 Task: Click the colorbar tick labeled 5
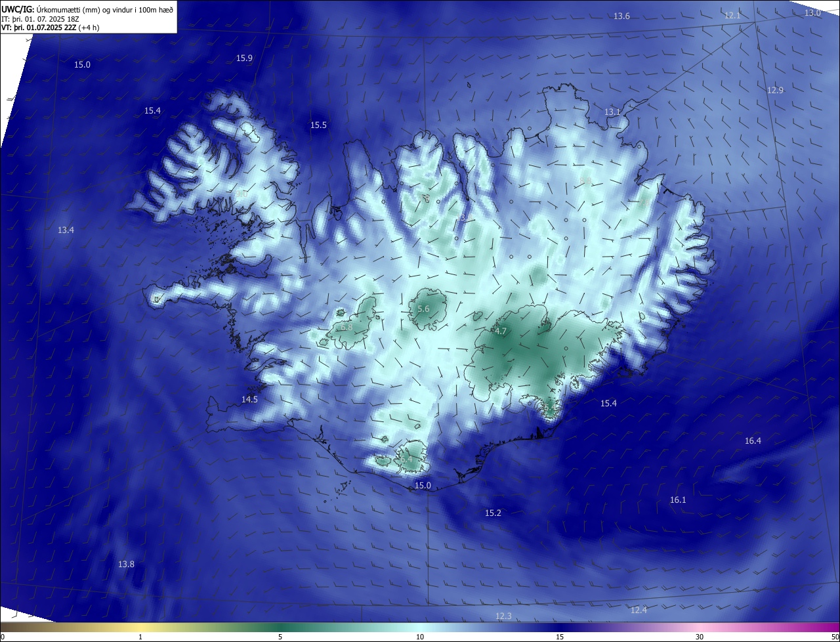click(280, 637)
